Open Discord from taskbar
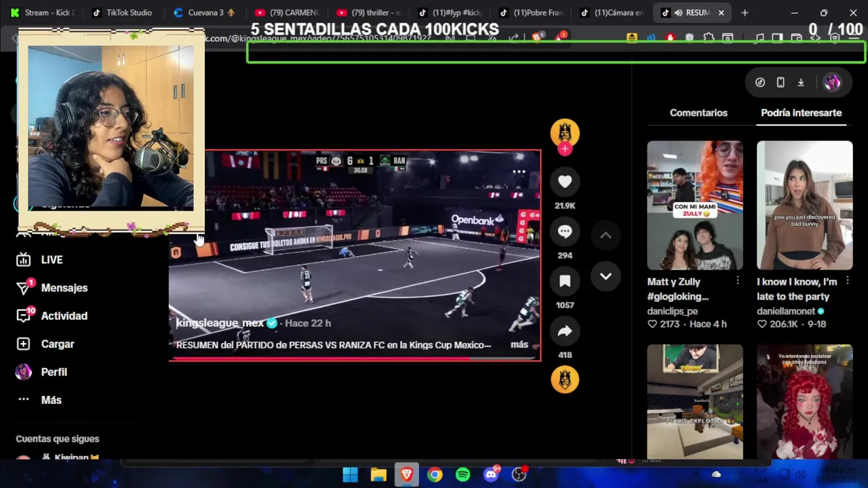868x488 pixels. tap(491, 474)
